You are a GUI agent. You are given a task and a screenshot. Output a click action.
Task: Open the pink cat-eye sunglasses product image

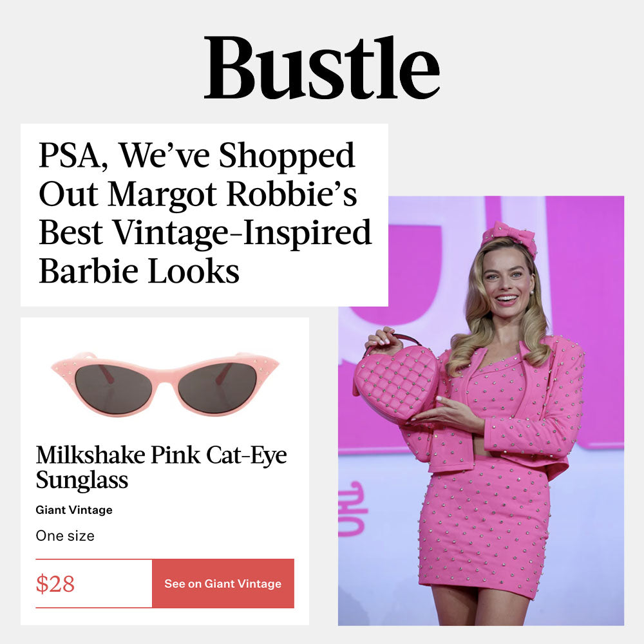165,384
